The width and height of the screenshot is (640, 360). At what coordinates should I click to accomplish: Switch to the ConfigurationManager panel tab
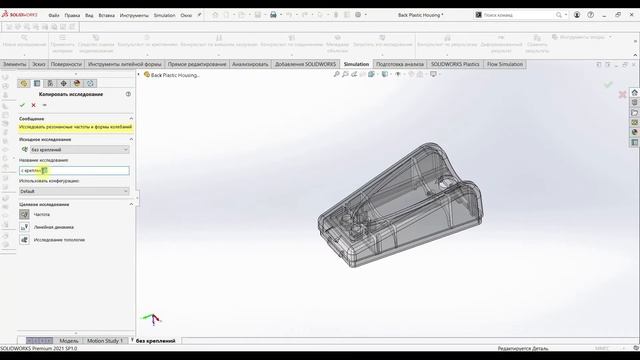[x=50, y=83]
